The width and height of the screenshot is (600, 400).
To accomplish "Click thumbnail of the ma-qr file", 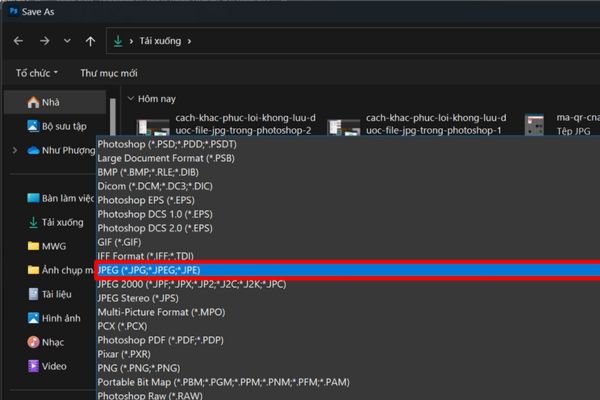I will 534,125.
